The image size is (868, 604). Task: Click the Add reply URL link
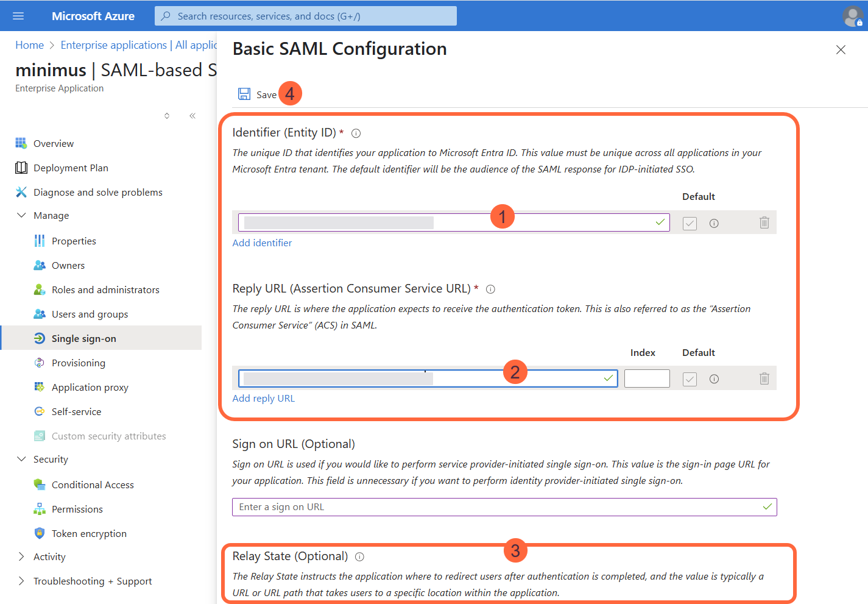[x=263, y=398]
